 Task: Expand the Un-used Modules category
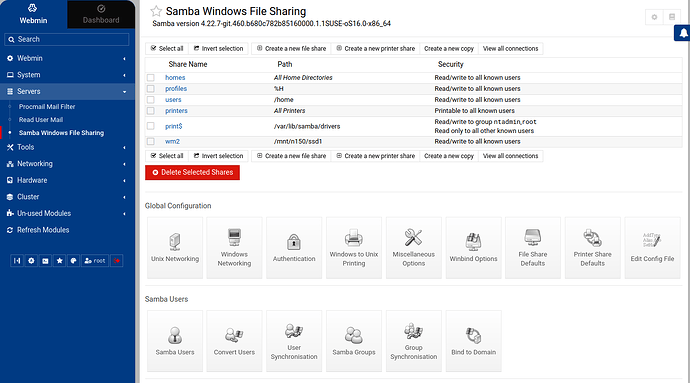[x=67, y=214]
